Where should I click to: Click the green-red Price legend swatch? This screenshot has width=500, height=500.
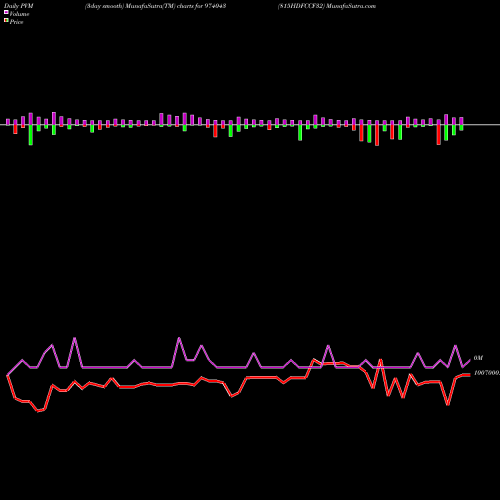(6, 21)
